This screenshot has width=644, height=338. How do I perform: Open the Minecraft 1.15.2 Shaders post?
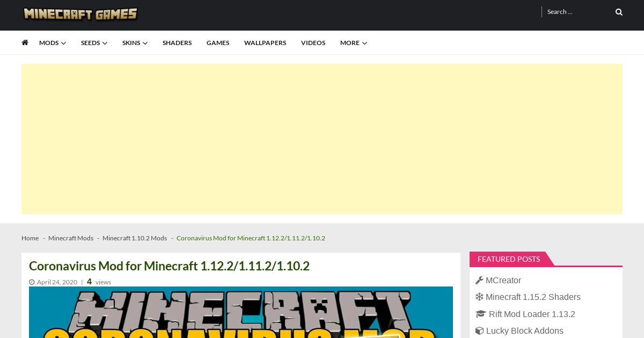click(533, 297)
